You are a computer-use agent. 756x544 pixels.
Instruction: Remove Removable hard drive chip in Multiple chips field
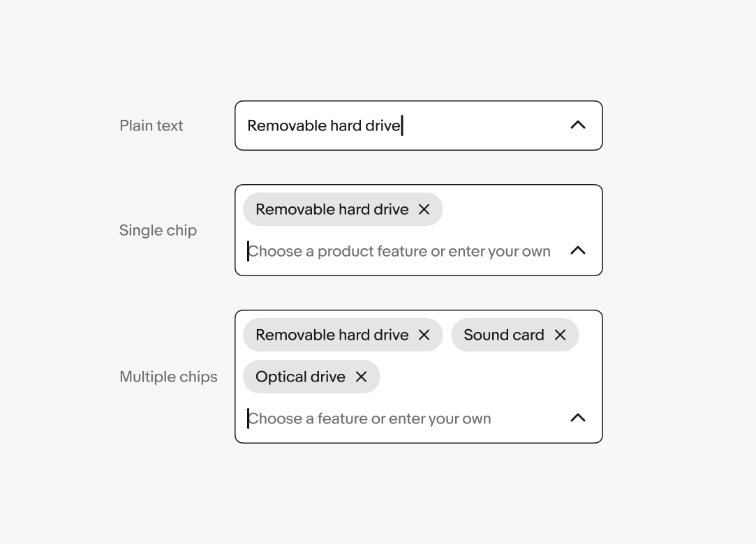424,335
